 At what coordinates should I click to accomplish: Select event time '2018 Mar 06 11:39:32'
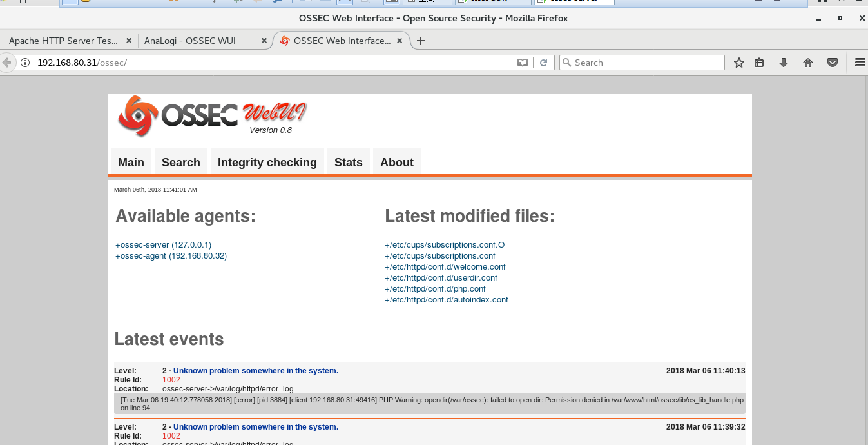[x=706, y=427]
